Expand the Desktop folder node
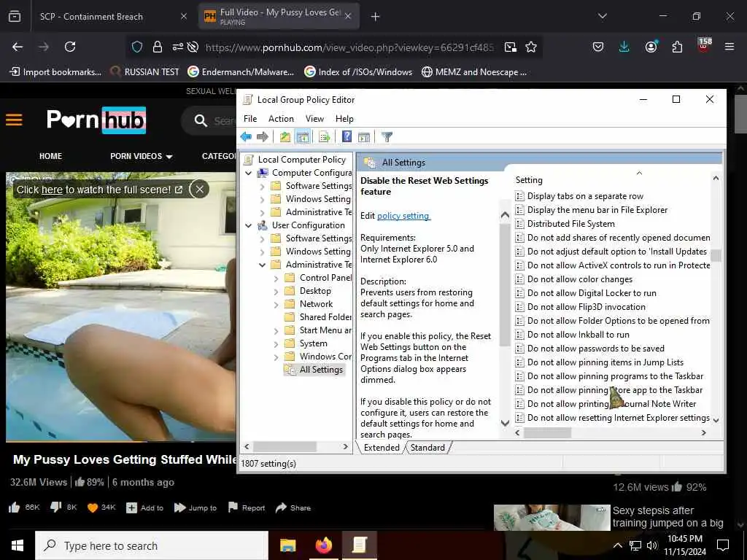The image size is (747, 560). [x=276, y=292]
